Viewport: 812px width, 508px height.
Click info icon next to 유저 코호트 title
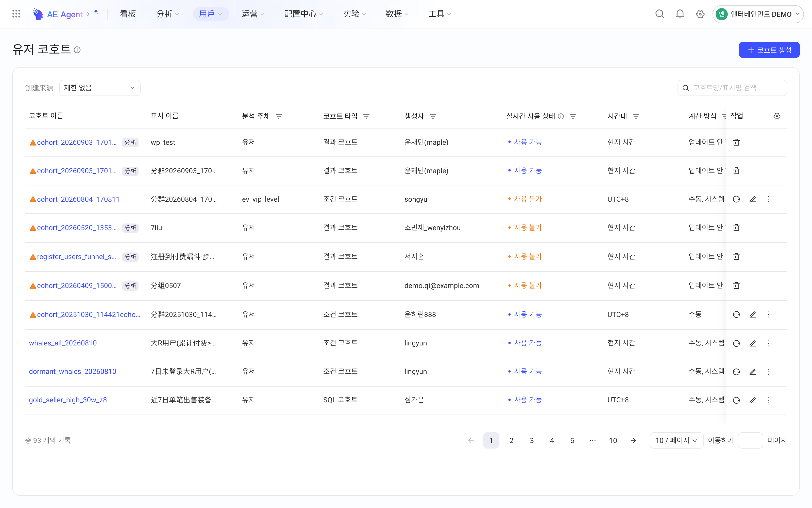tap(77, 50)
